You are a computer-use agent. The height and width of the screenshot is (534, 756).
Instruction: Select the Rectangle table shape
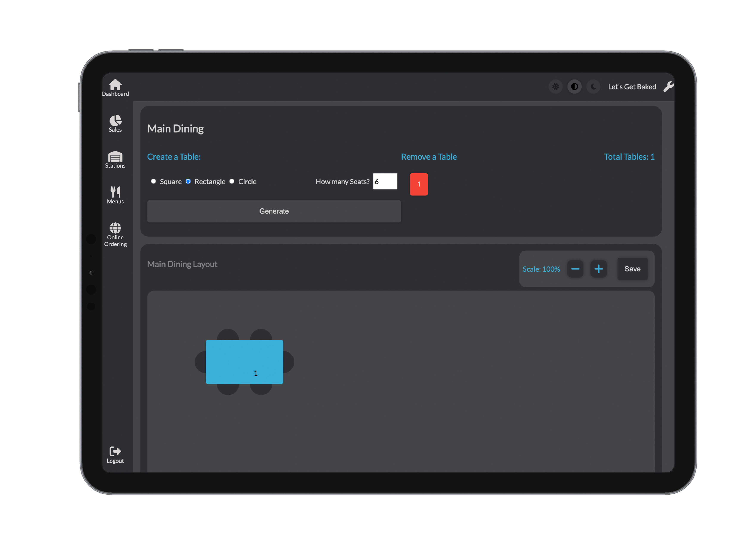188,181
